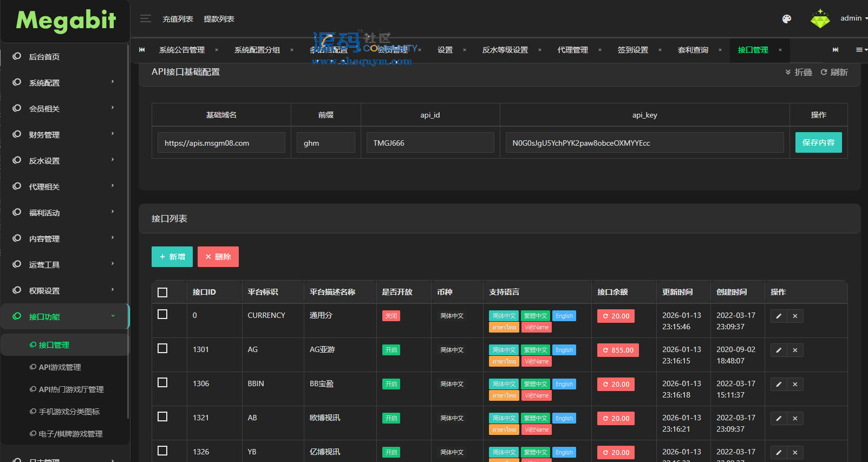Viewport: 868px width, 462px height.
Task: Refresh the 855.00 balance for AG
Action: [x=618, y=350]
